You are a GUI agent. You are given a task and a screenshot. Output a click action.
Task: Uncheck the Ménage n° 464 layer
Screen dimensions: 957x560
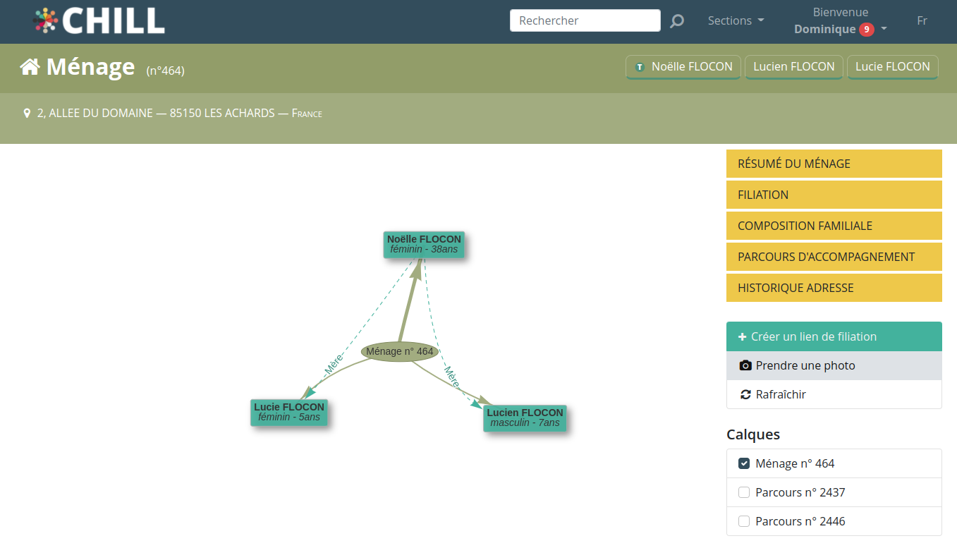[744, 463]
